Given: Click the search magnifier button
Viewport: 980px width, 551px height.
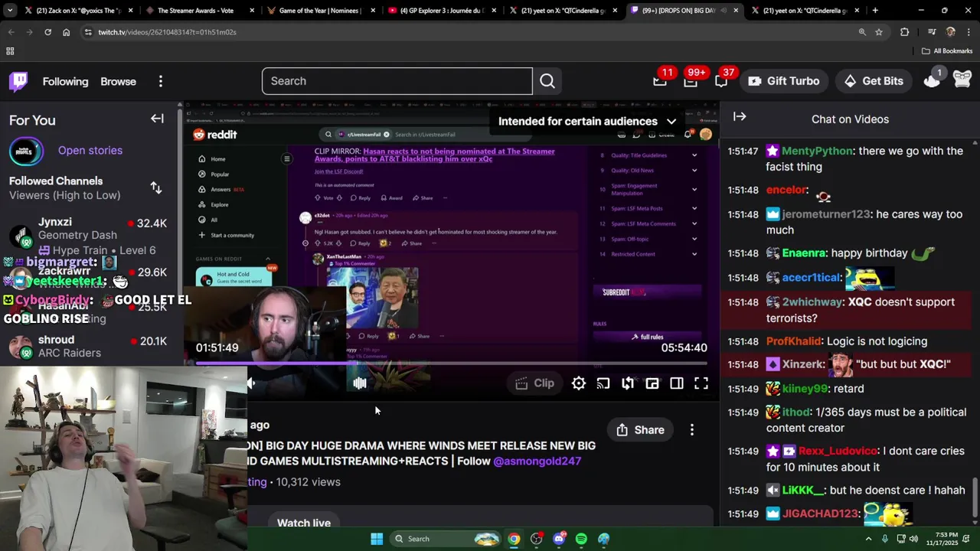Looking at the screenshot, I should click(x=547, y=81).
